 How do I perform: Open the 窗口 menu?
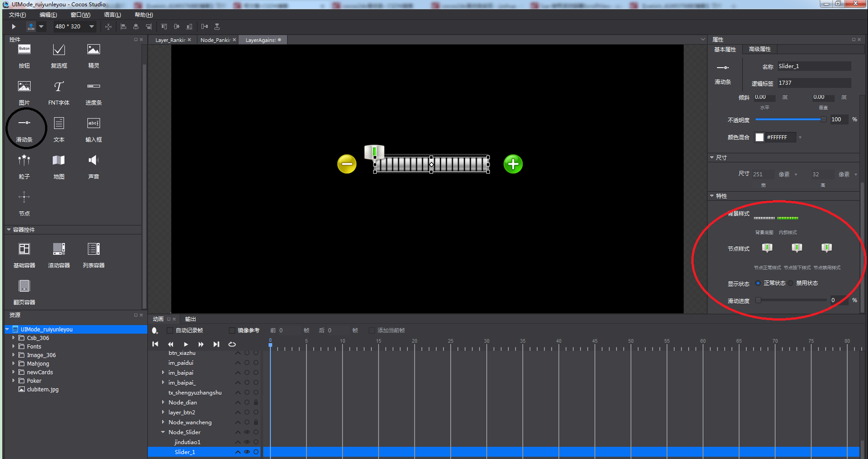(x=80, y=14)
